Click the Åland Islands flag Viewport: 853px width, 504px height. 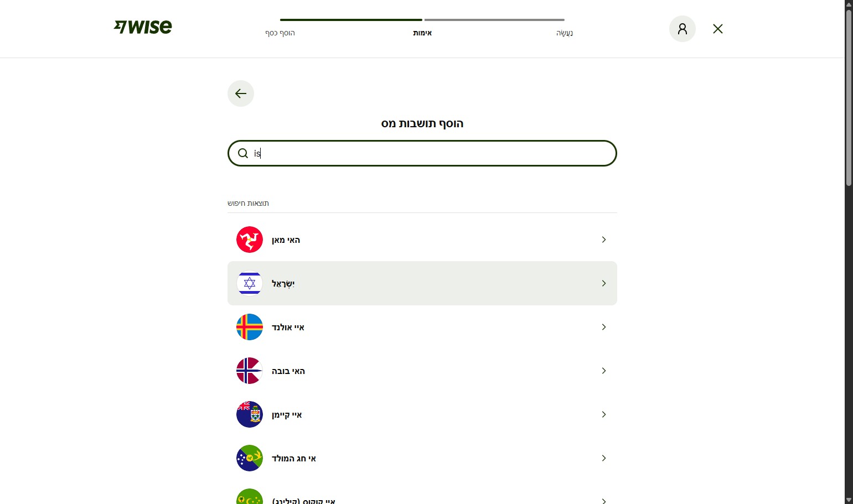pos(250,327)
